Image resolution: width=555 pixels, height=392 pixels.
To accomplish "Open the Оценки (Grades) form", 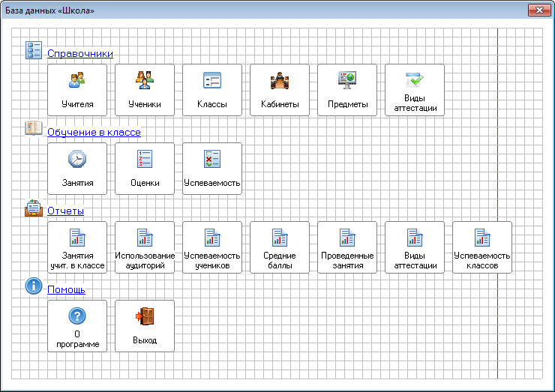I will point(145,169).
